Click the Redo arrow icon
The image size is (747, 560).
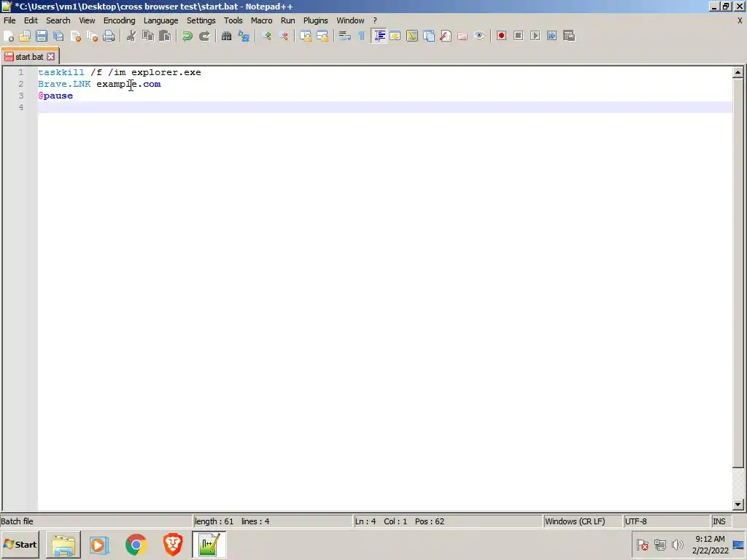click(x=204, y=36)
